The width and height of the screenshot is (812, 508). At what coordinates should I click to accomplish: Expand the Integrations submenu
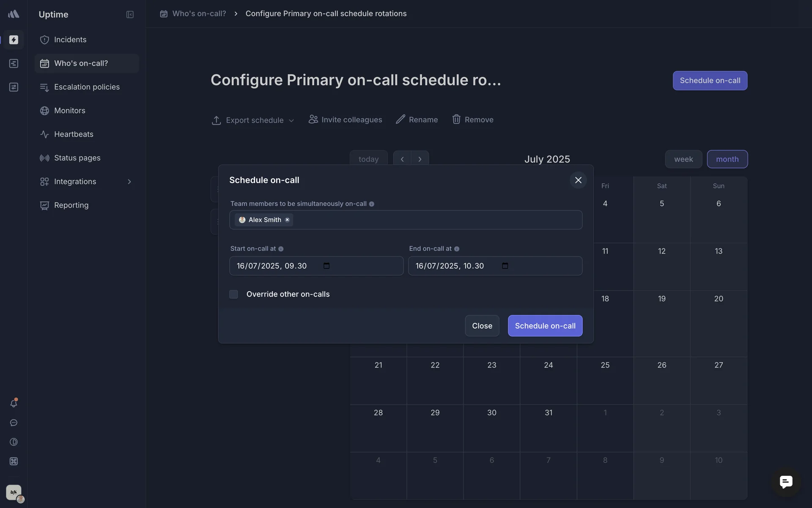point(129,182)
